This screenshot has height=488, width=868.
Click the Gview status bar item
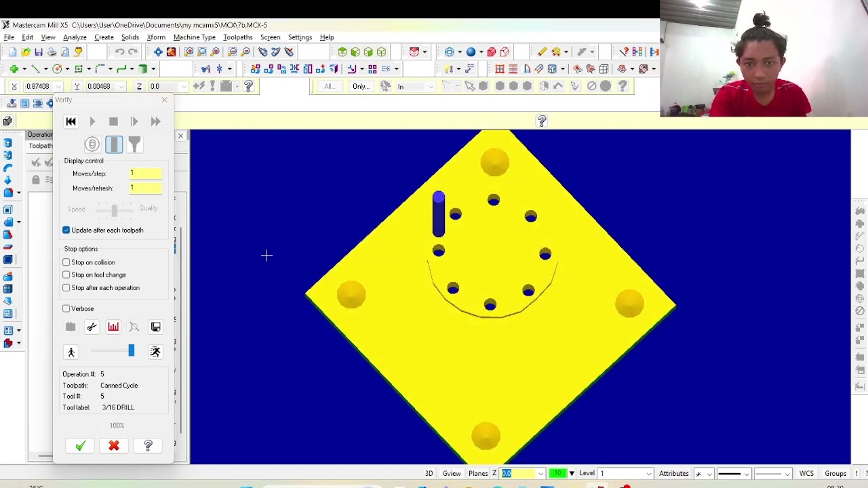(x=452, y=474)
